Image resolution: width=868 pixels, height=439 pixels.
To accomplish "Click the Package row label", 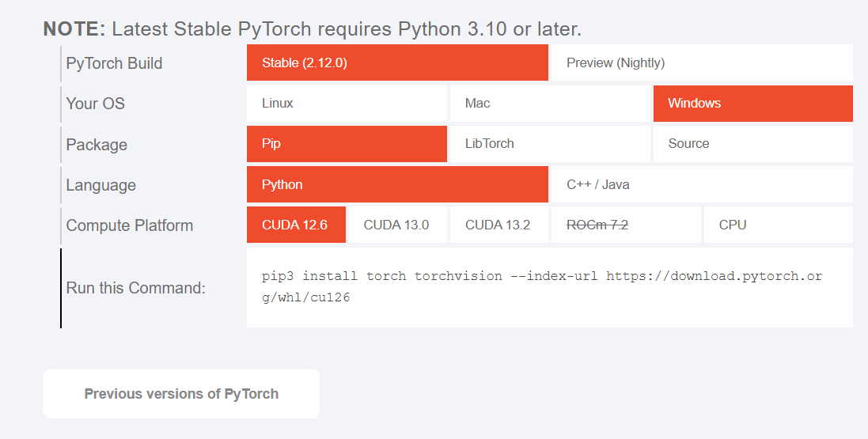I will [97, 145].
